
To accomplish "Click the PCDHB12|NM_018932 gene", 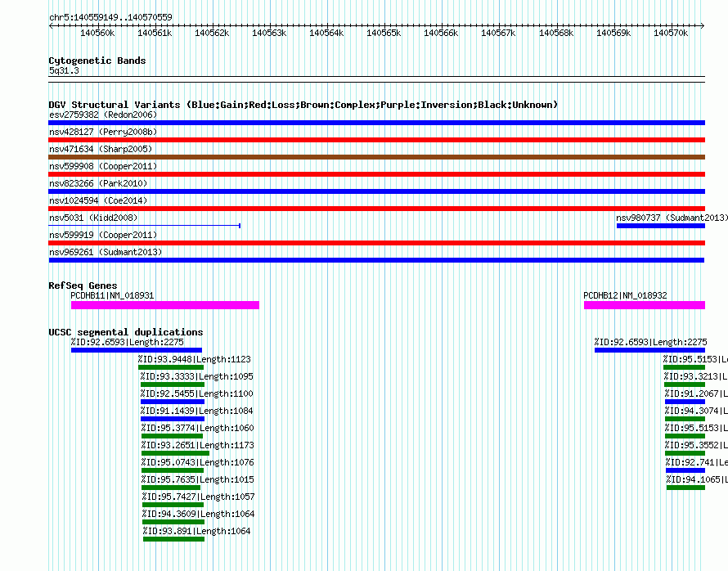I will [x=645, y=305].
